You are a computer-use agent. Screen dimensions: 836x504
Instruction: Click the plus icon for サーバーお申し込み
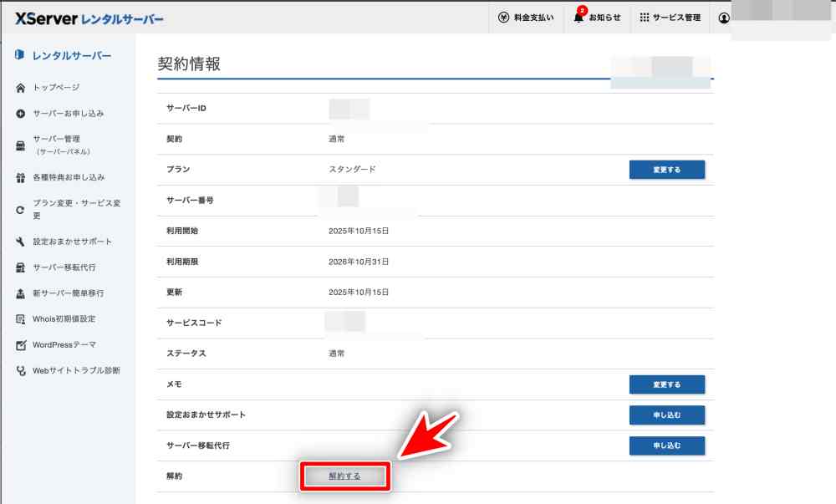pyautogui.click(x=20, y=114)
